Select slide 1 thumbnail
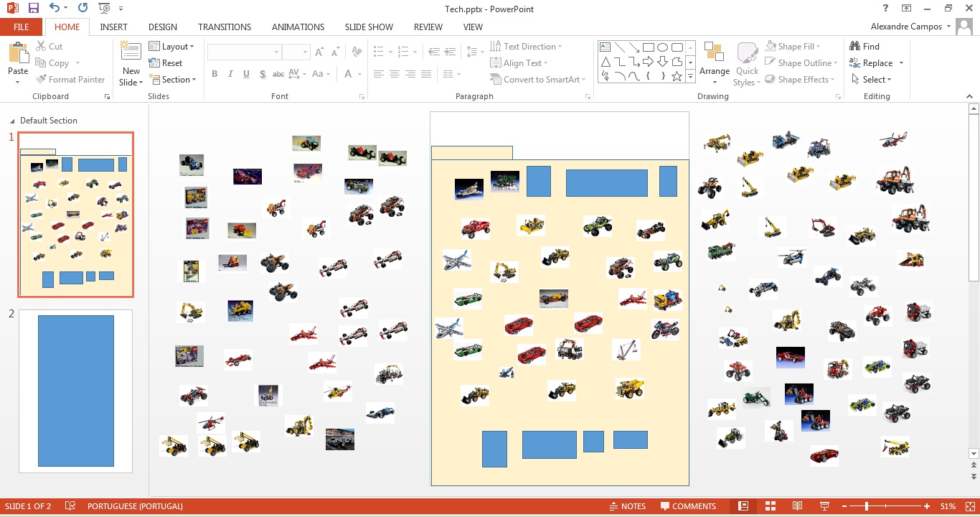This screenshot has height=517, width=980. pos(75,215)
